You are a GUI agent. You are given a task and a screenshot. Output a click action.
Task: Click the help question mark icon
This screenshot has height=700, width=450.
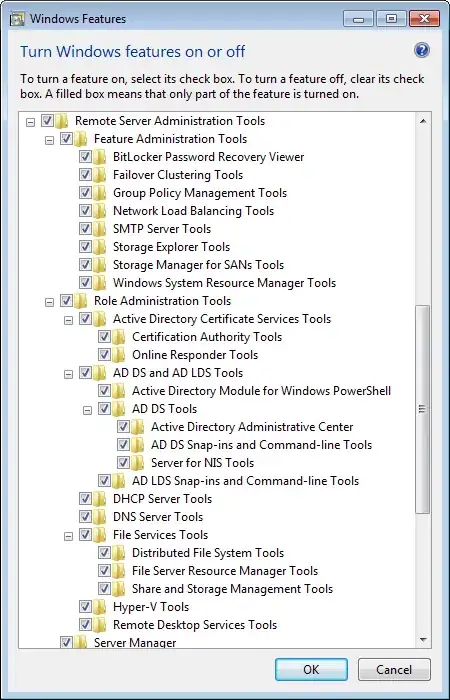pos(421,50)
